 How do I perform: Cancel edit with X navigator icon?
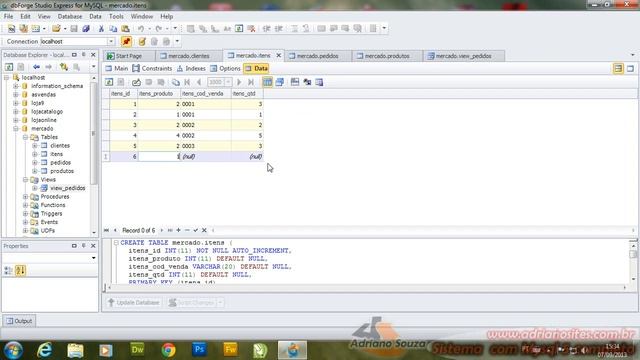pos(204,230)
